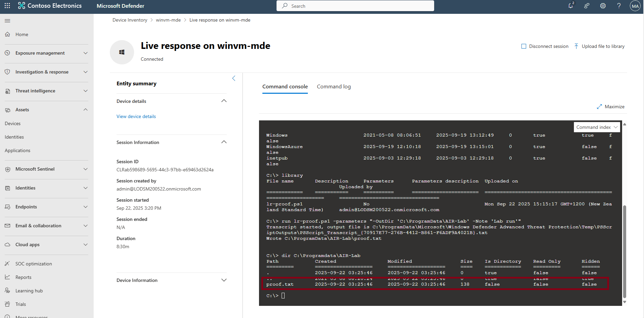Switch to the Command console tab
Screen dimensions: 644x318
[x=285, y=87]
